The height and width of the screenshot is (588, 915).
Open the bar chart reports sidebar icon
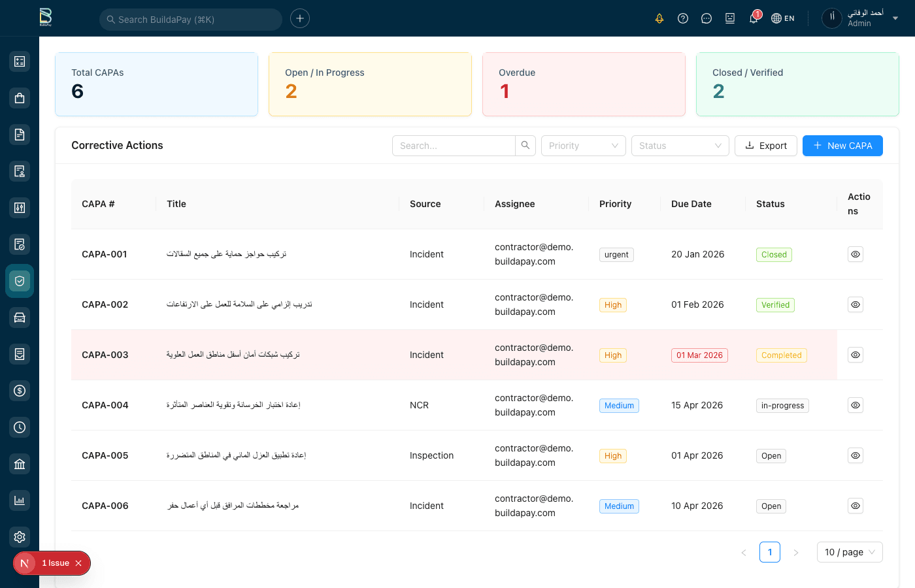click(x=20, y=500)
